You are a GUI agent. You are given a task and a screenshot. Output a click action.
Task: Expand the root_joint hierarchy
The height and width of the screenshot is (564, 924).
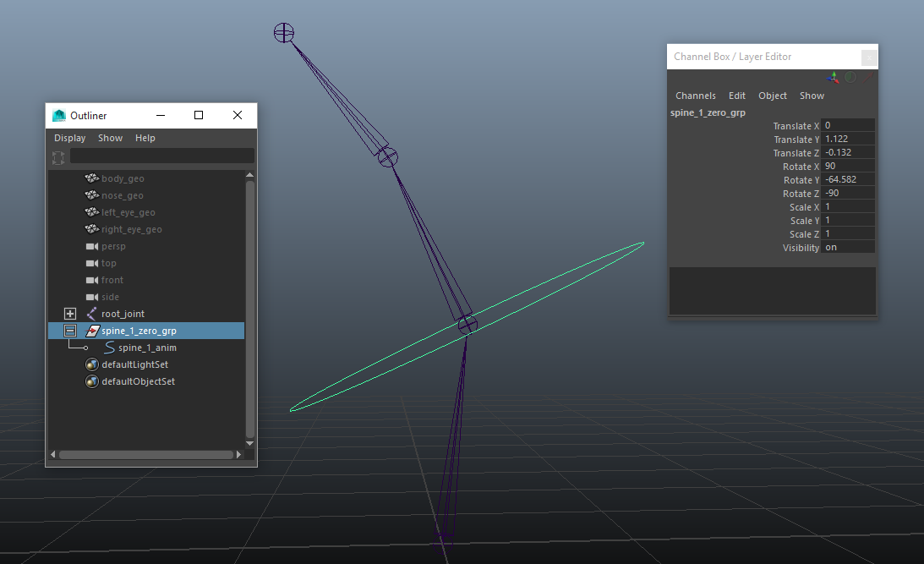(70, 314)
